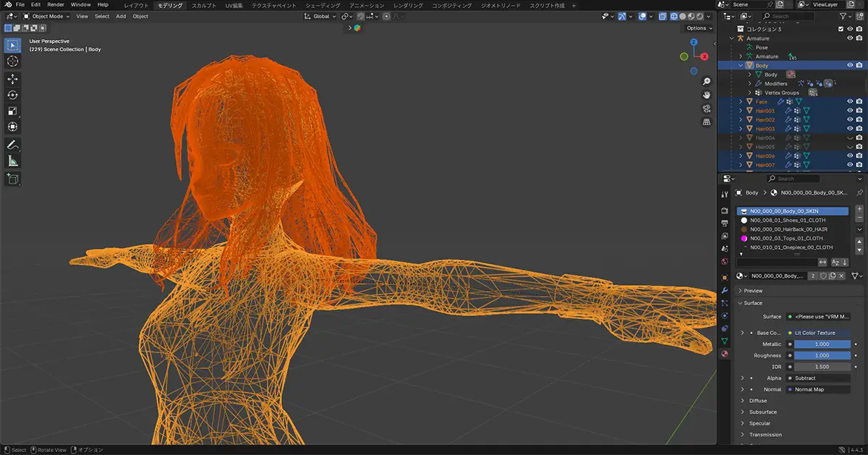Adjust the Roughness value slider
This screenshot has width=868, height=455.
click(822, 356)
